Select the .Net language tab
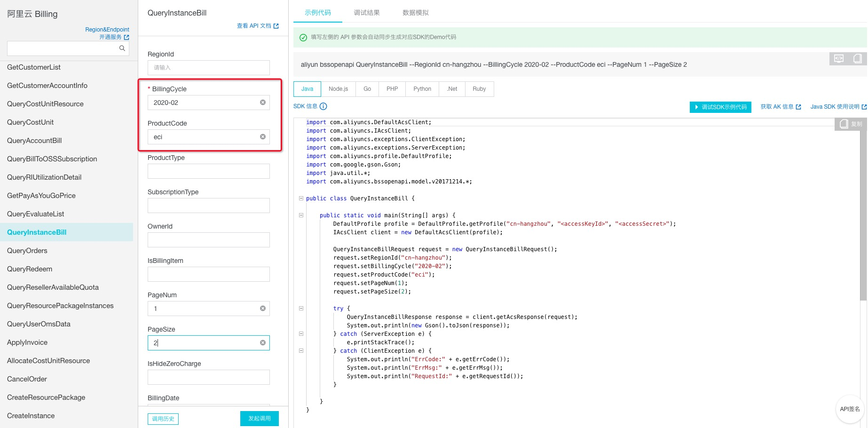 click(452, 89)
